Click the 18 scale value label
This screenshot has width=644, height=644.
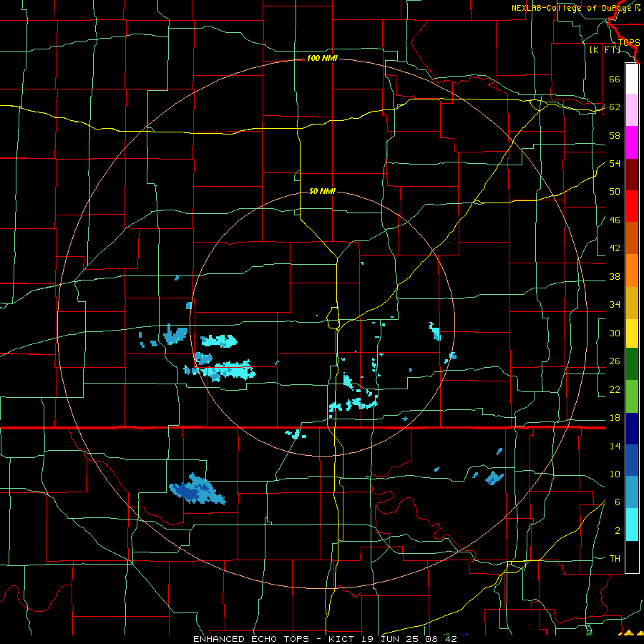[x=615, y=418]
